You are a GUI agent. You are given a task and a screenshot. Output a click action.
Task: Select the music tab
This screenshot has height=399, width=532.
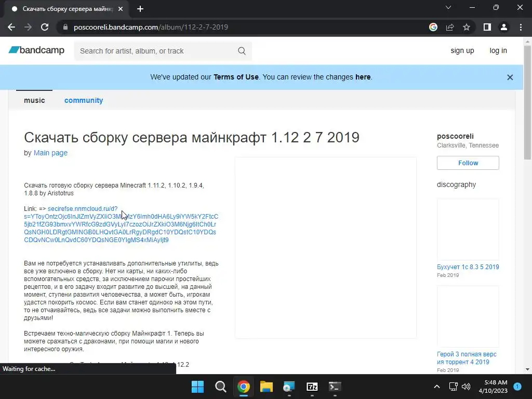(x=34, y=100)
